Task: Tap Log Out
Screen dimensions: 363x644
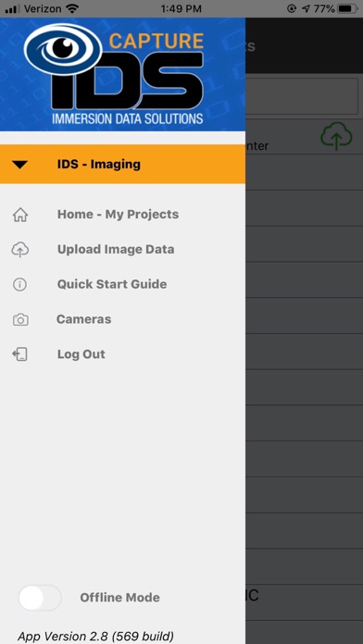Action: click(81, 354)
